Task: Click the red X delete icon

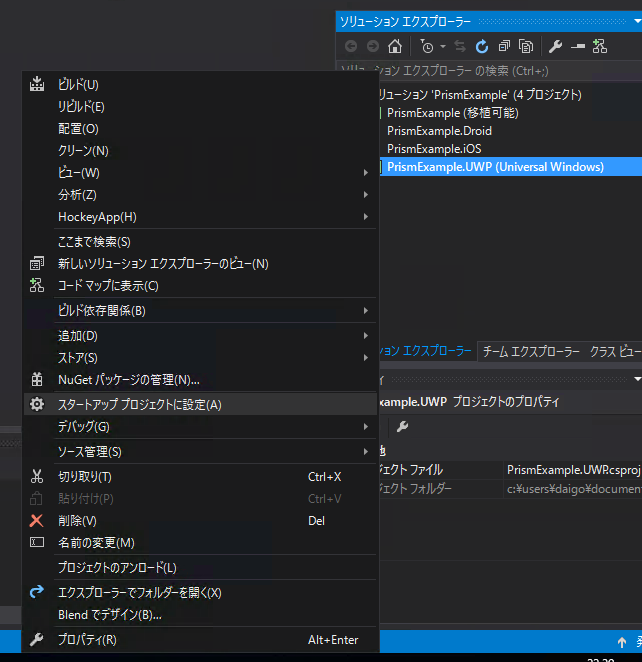Action: click(x=37, y=520)
